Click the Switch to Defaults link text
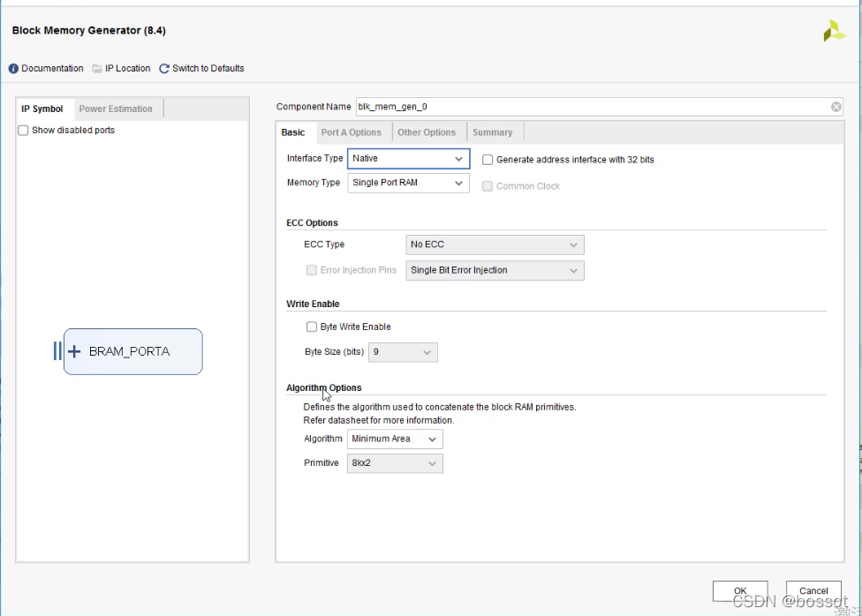The width and height of the screenshot is (862, 616). pyautogui.click(x=208, y=69)
